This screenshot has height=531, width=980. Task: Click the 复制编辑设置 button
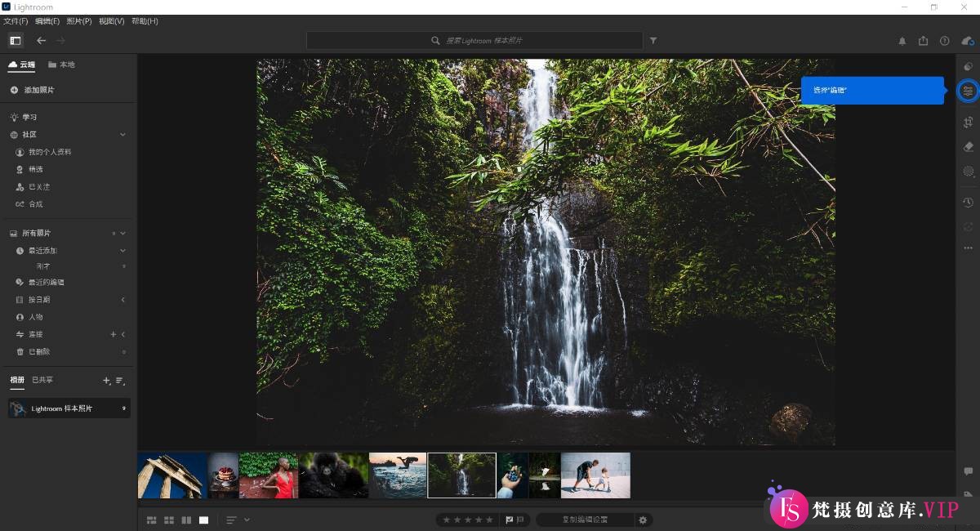point(586,520)
